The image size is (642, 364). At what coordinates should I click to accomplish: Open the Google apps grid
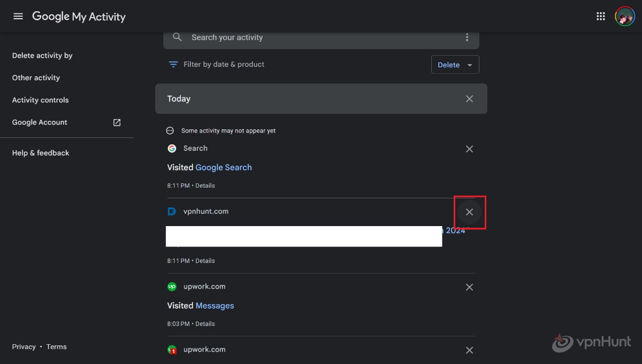coord(601,16)
